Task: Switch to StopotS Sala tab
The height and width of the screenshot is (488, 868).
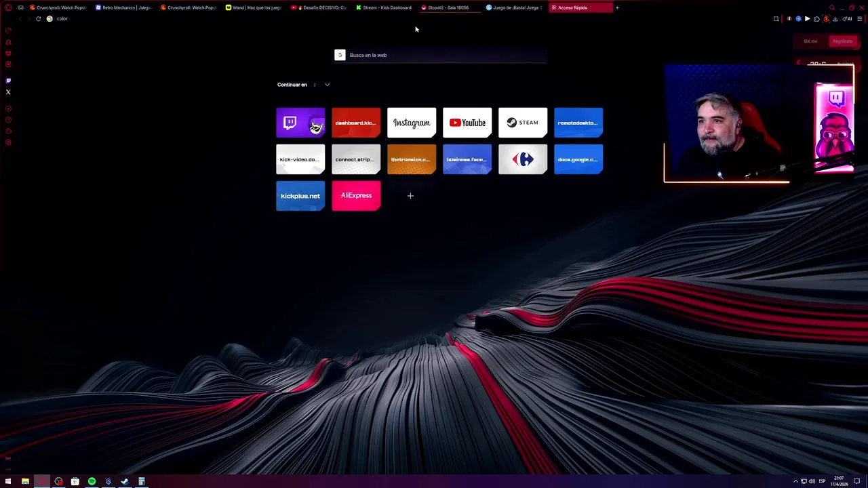Action: (448, 7)
